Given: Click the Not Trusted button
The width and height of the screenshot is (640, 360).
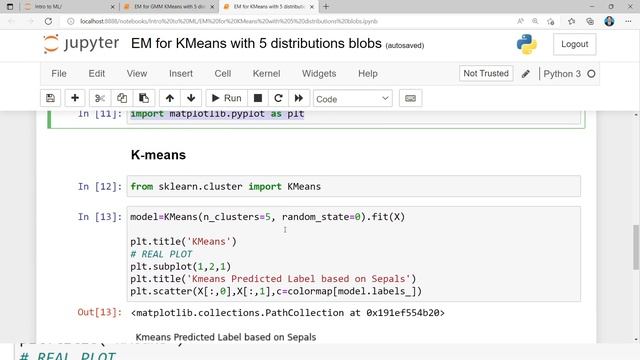Looking at the screenshot, I should click(x=486, y=73).
